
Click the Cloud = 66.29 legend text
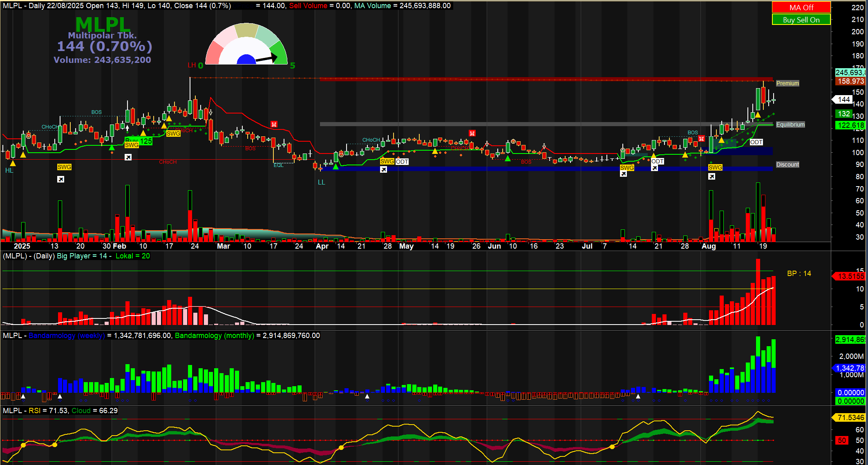point(94,411)
